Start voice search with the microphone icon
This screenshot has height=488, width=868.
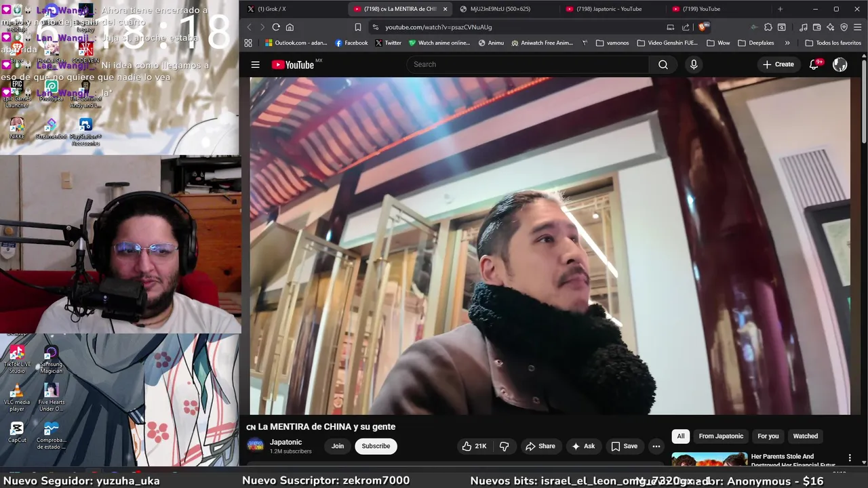click(693, 64)
